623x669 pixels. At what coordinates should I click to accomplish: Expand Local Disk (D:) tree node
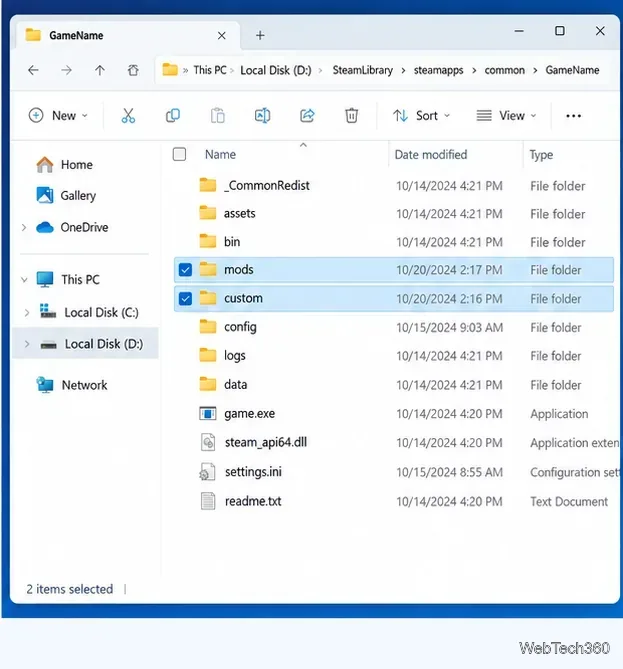coord(27,344)
